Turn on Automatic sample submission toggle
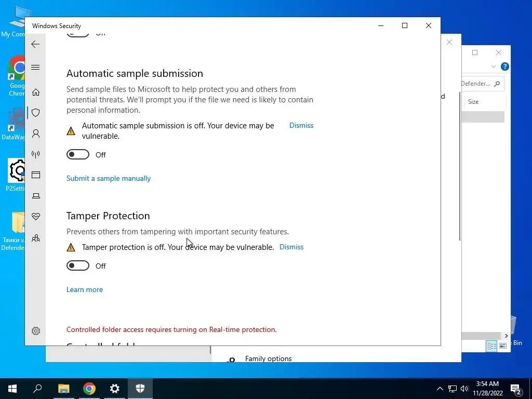 click(x=78, y=154)
